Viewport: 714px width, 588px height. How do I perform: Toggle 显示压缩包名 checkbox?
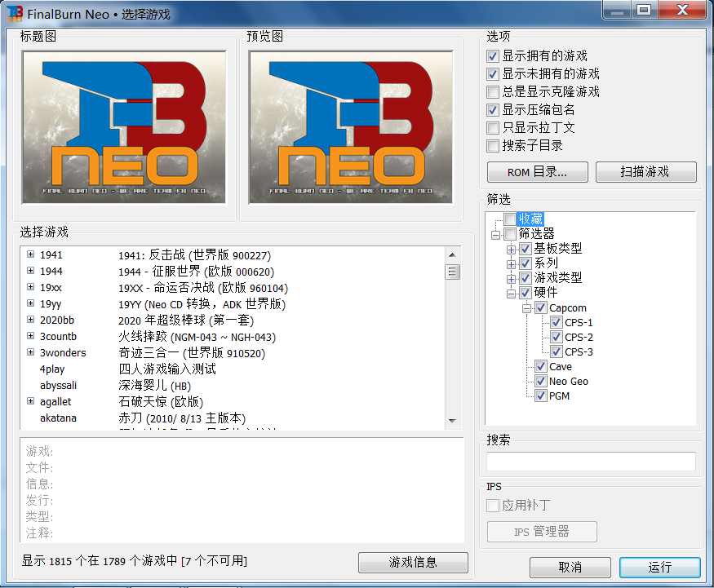[492, 109]
